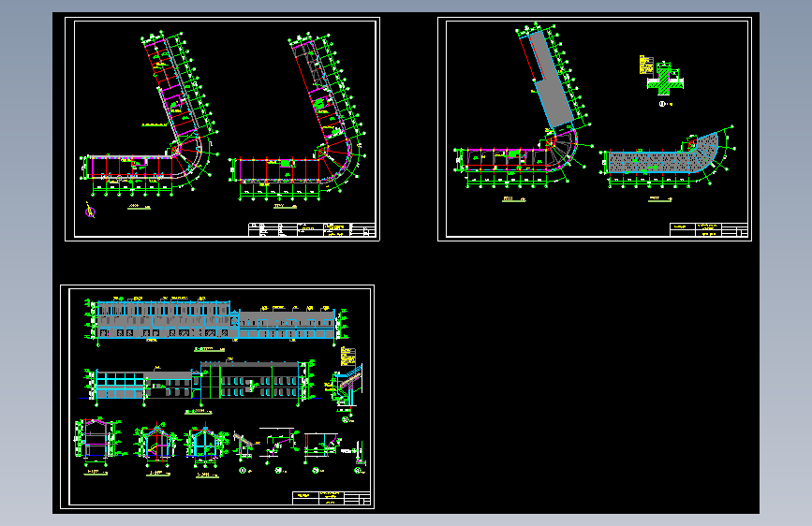Viewport: 812px width, 526px height.
Task: Select the gray-filled wing of the top-right sheet plan
Action: point(551,79)
